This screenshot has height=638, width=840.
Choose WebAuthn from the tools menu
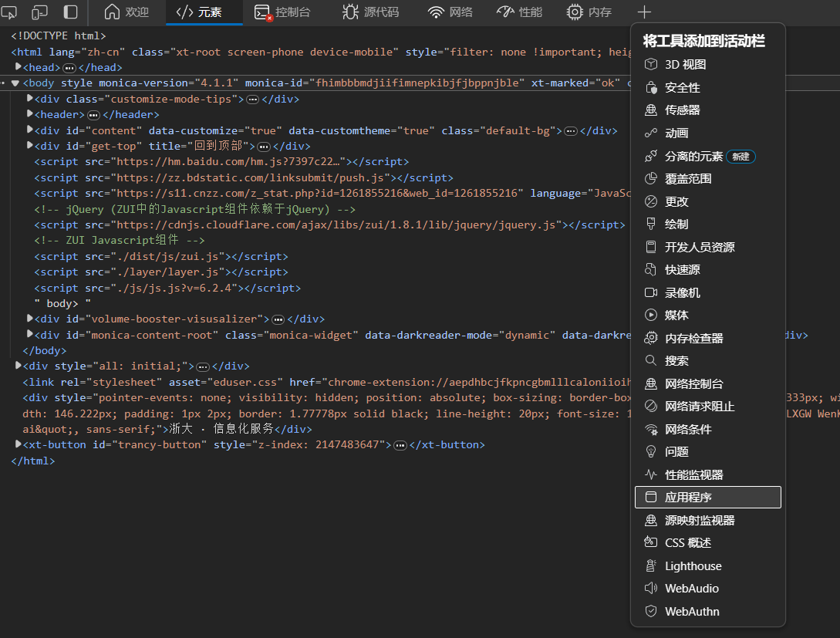click(707, 611)
